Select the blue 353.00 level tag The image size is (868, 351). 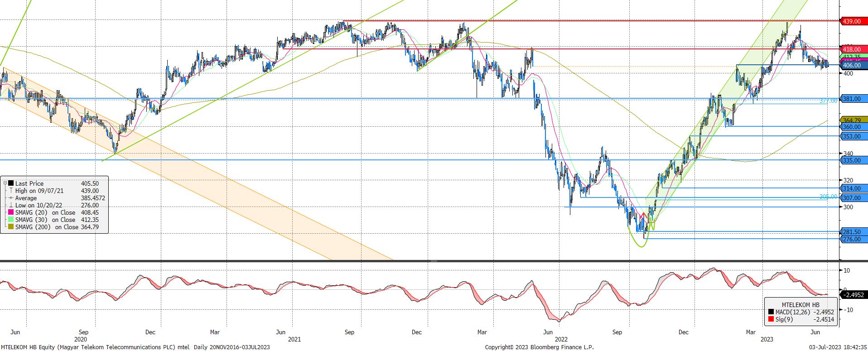[853, 136]
